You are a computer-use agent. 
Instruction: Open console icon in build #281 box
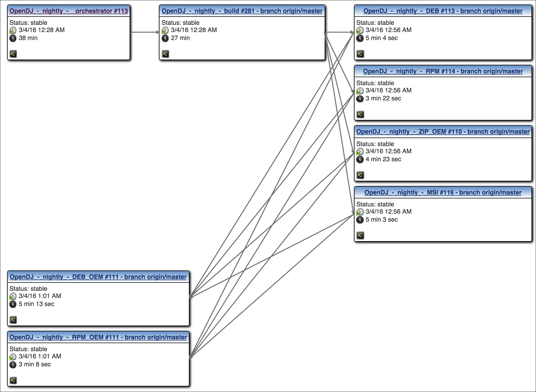(165, 54)
